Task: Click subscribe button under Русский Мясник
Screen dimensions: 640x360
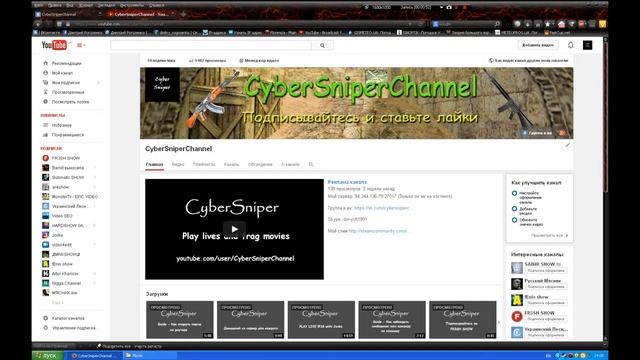Action: 546,287
